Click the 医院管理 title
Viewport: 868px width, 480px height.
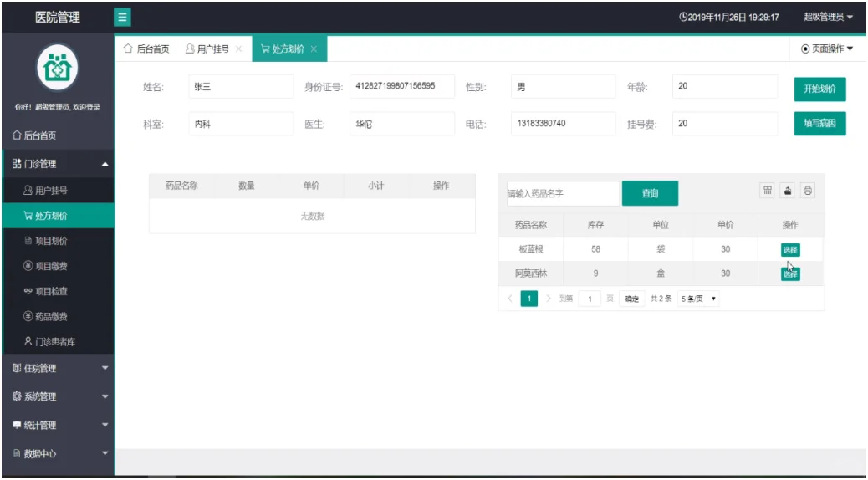pyautogui.click(x=58, y=18)
